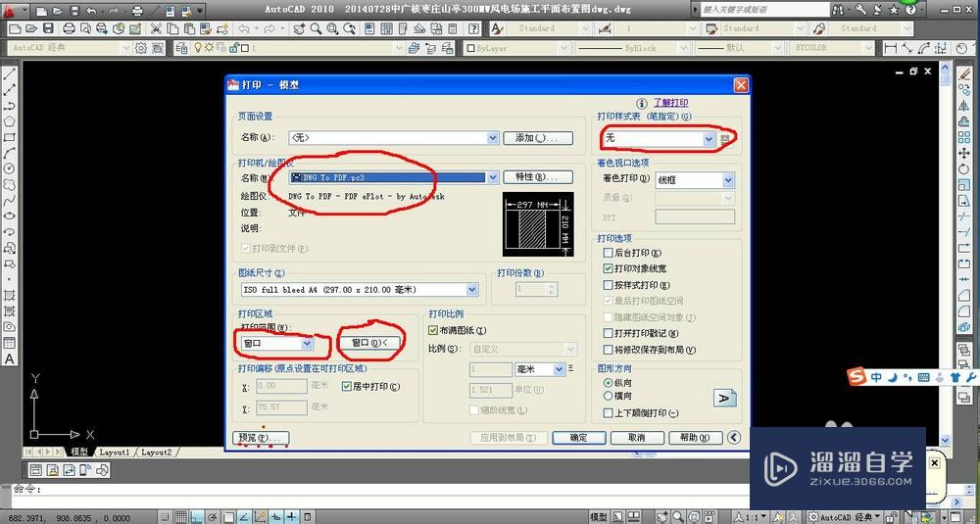Image resolution: width=980 pixels, height=524 pixels.
Task: Click the 特性 printer properties button
Action: click(538, 177)
